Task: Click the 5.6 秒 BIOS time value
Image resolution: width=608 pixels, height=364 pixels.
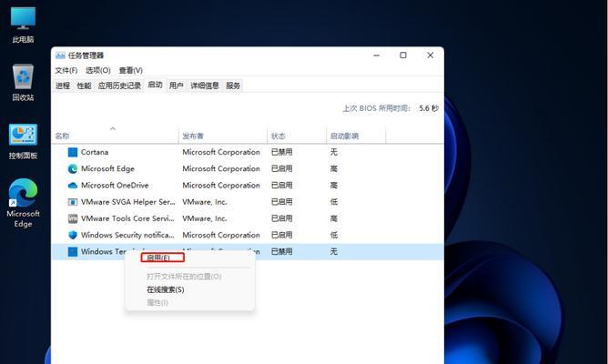Action: click(x=429, y=108)
